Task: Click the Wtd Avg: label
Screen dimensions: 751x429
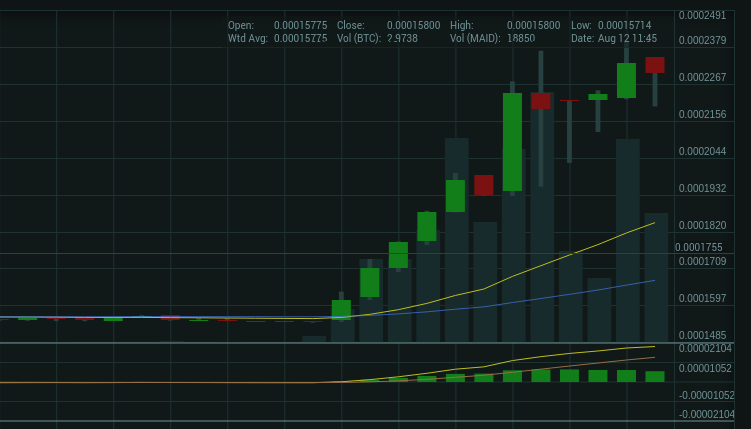Action: tap(248, 38)
